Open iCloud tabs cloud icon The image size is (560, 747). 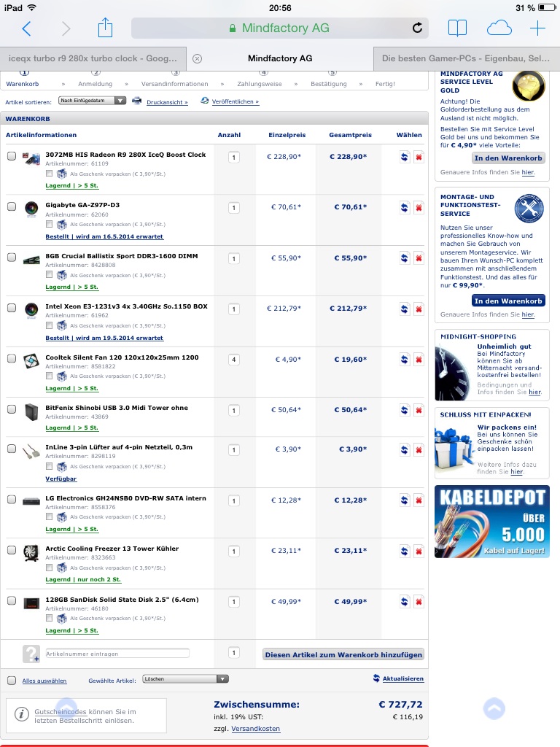(x=499, y=28)
